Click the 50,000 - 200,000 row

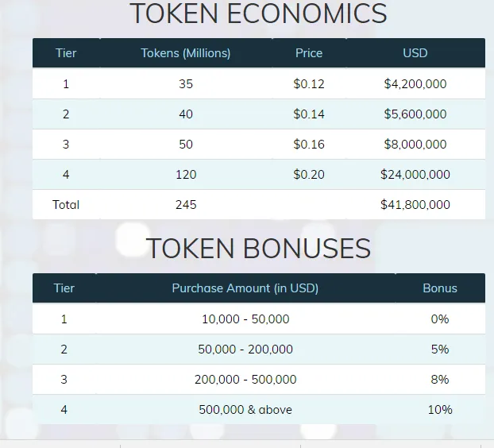(x=259, y=350)
